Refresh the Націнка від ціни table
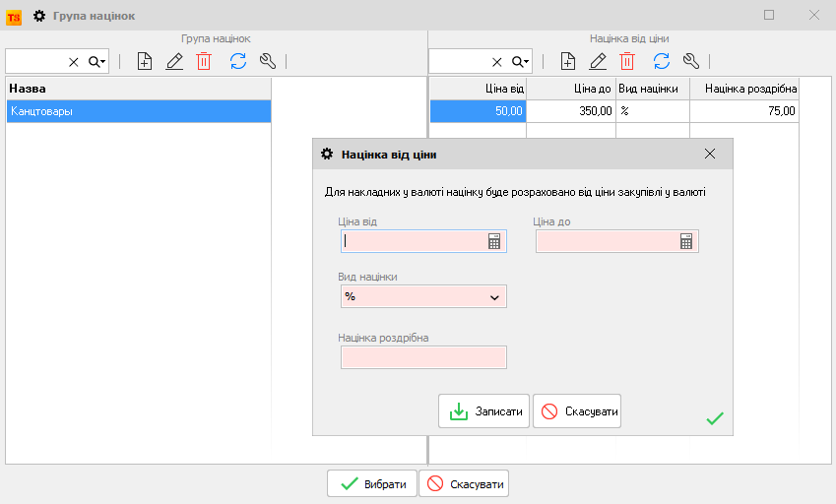This screenshot has width=836, height=504. (662, 61)
